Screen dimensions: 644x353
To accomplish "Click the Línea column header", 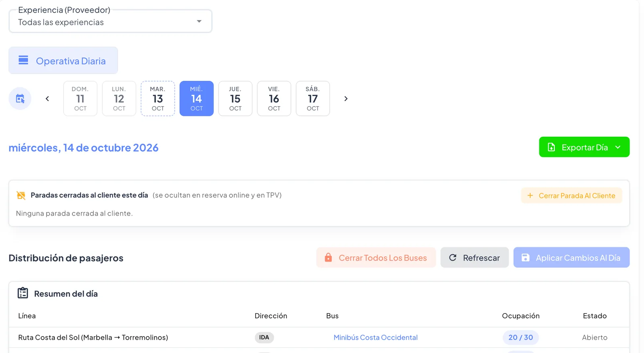I will point(27,316).
